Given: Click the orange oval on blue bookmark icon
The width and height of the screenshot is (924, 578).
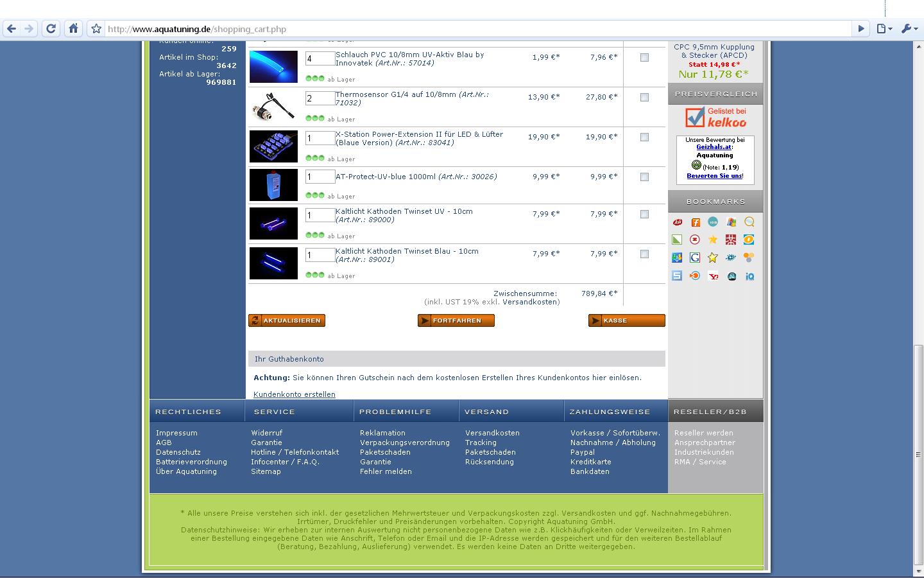Looking at the screenshot, I should (749, 240).
